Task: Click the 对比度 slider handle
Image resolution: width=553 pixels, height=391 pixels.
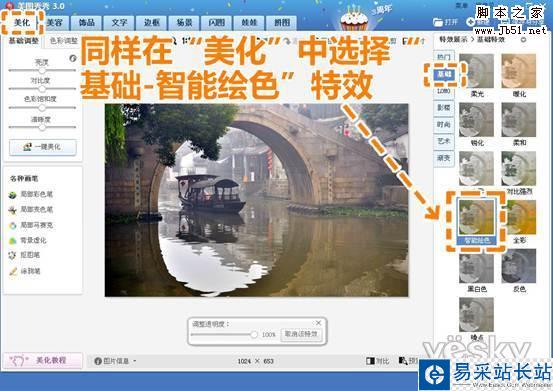Action: click(42, 88)
